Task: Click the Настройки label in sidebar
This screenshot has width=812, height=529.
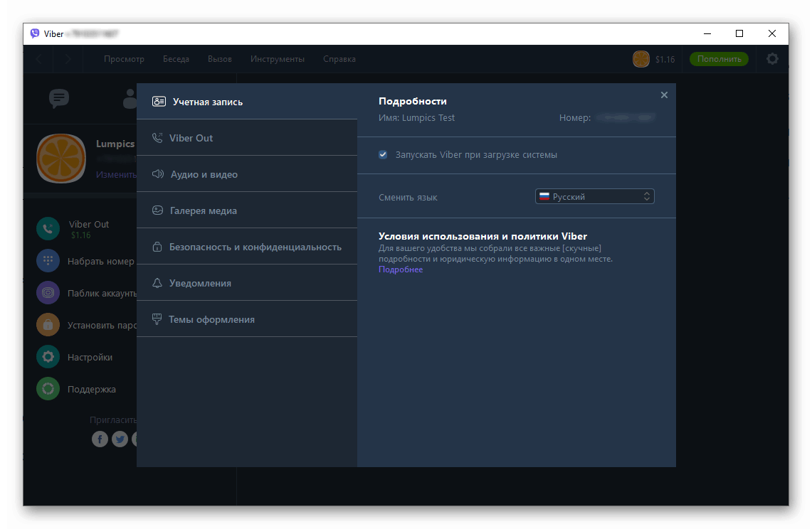Action: pyautogui.click(x=90, y=357)
